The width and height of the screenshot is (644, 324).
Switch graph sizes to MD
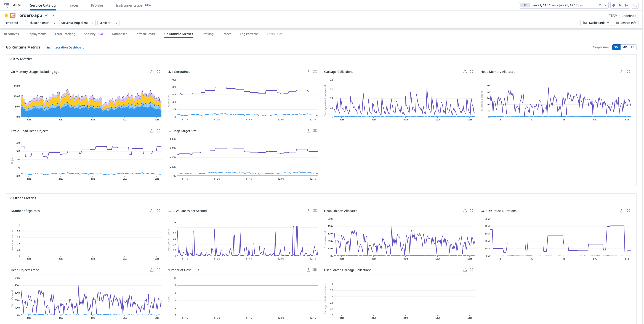point(624,47)
